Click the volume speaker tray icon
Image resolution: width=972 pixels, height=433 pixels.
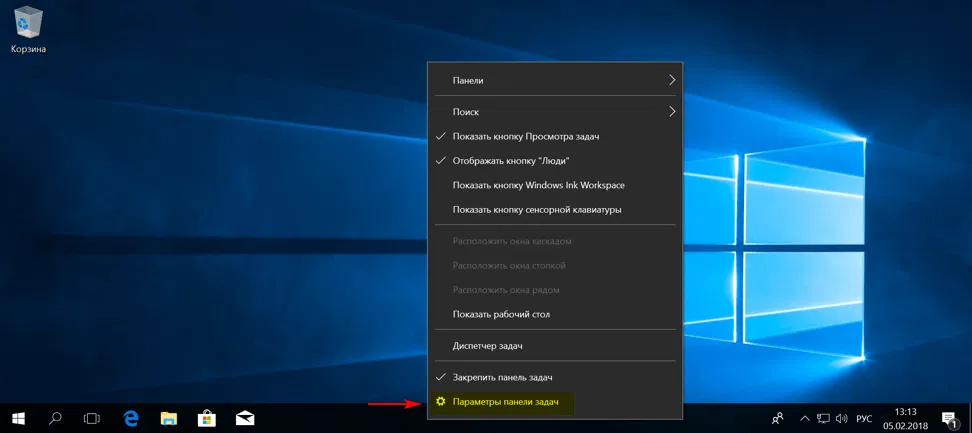pos(842,418)
